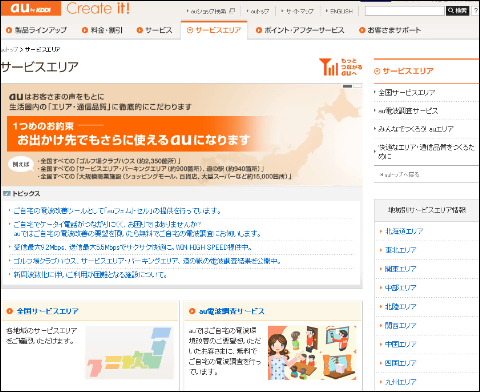Click orange bullet icon on 全国サービスエリア card
This screenshot has height=392, width=480.
pyautogui.click(x=10, y=311)
